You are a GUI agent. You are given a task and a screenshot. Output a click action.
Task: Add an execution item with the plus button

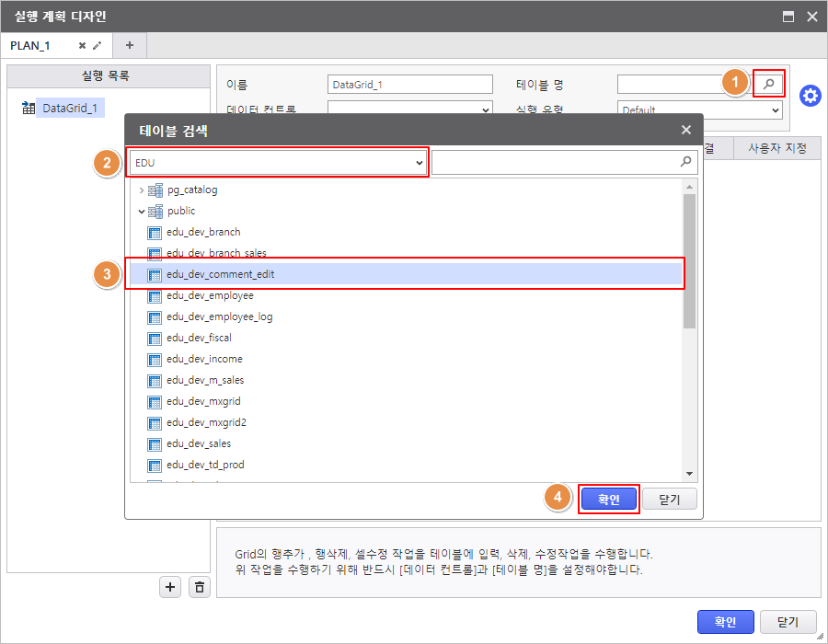coord(170,587)
